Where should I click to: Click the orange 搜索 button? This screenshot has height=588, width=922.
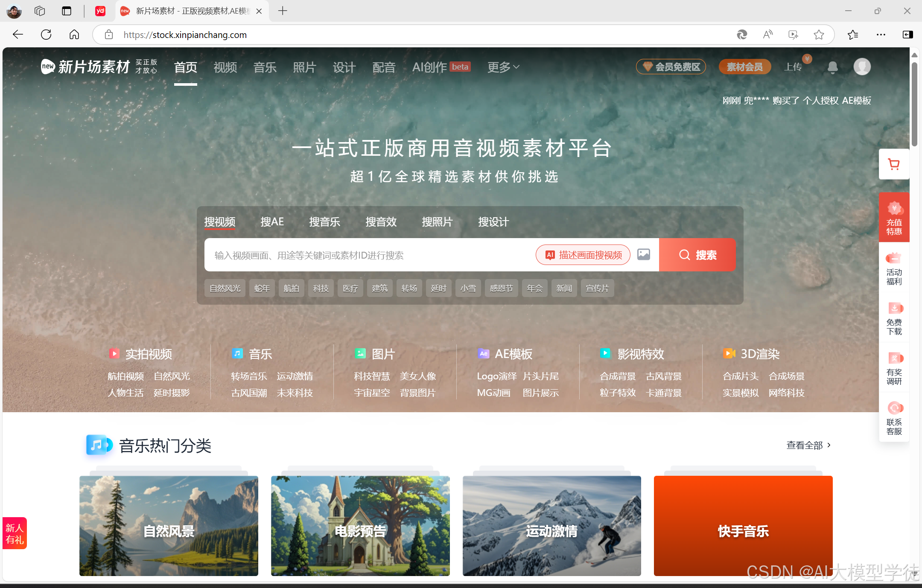(697, 255)
